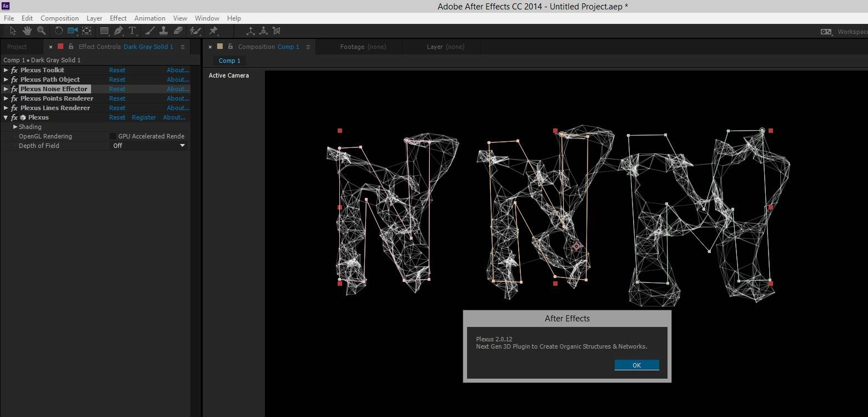Select the Horizontal Type tool

tap(132, 31)
